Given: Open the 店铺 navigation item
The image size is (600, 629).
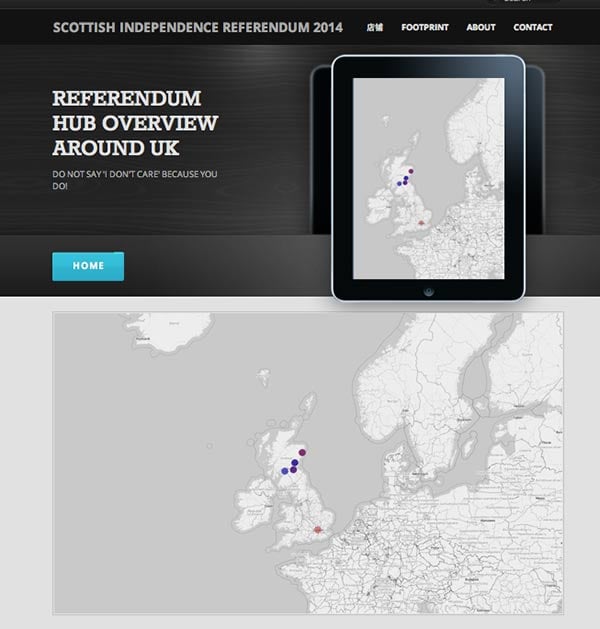Looking at the screenshot, I should (375, 27).
